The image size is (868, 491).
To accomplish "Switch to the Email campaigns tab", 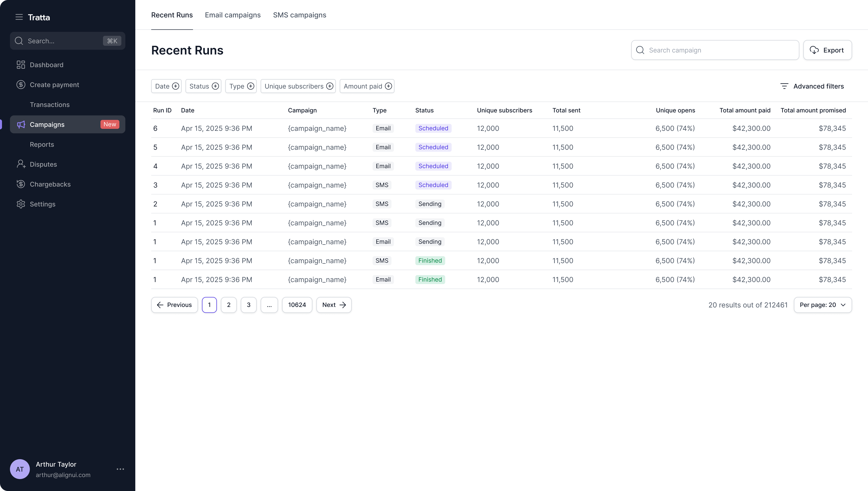I will pos(233,15).
